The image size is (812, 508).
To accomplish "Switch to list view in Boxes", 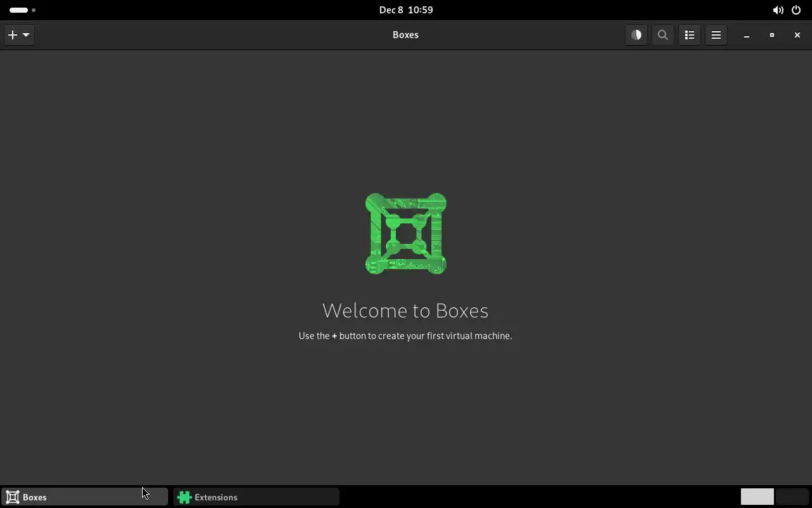I will pyautogui.click(x=690, y=35).
